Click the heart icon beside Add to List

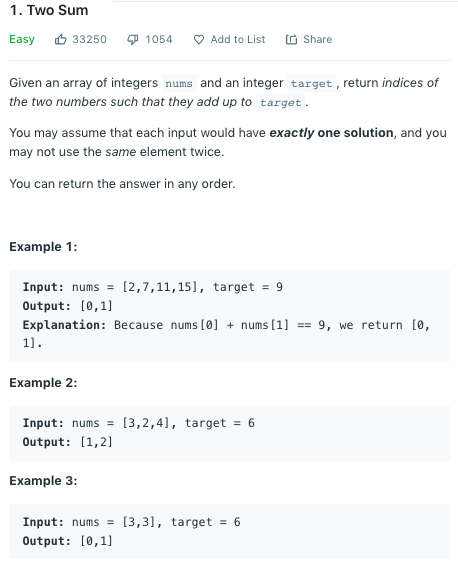[199, 40]
